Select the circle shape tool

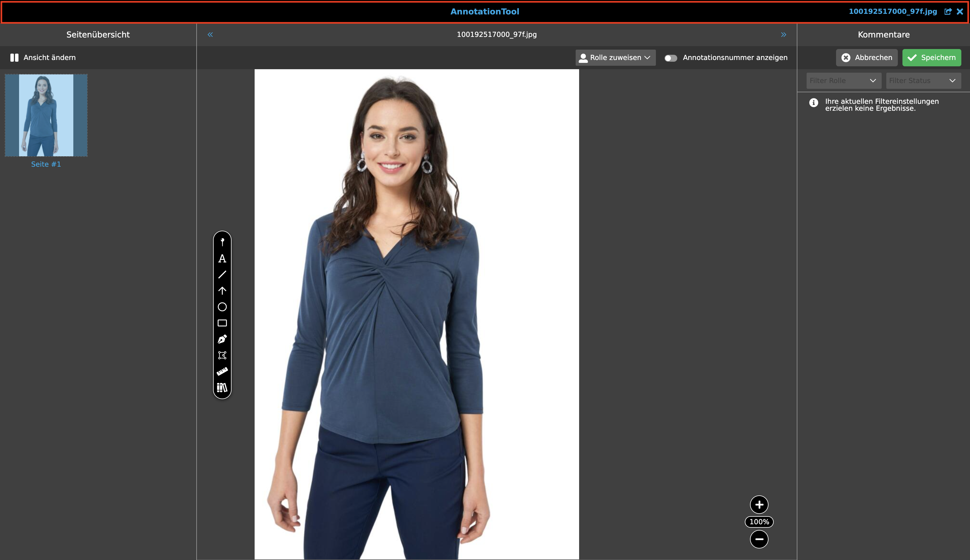(x=222, y=307)
